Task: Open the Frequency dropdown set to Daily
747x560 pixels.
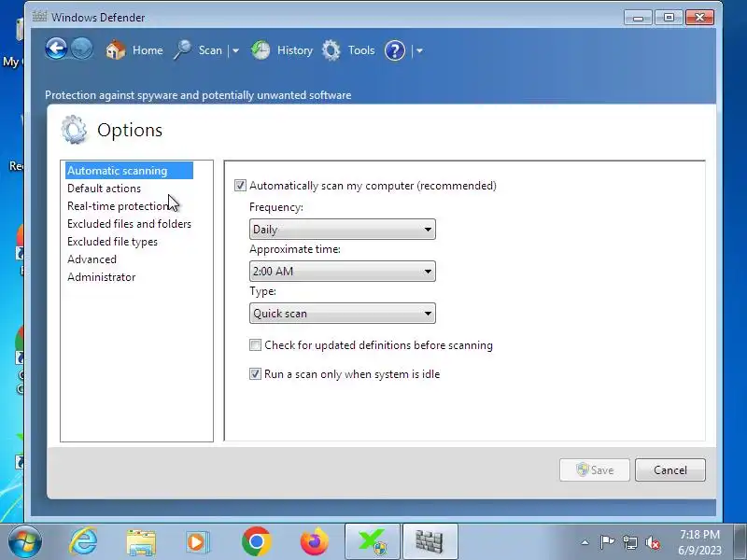Action: pos(343,229)
